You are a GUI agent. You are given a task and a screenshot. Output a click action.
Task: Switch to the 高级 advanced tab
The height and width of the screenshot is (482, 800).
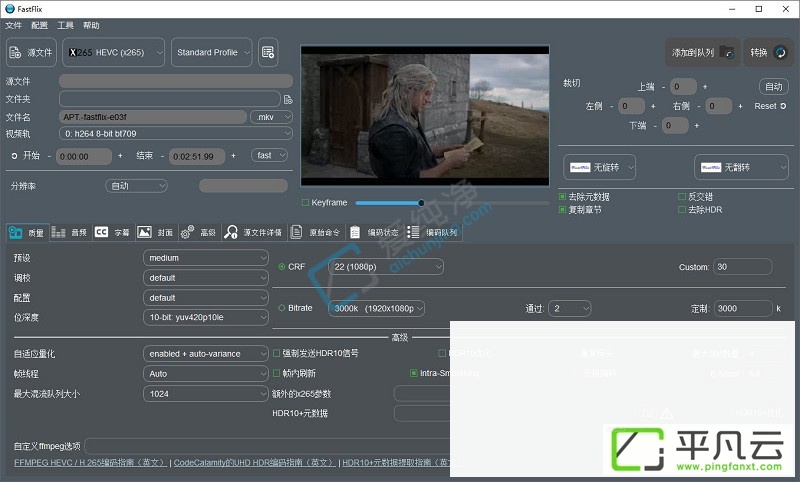tap(199, 233)
